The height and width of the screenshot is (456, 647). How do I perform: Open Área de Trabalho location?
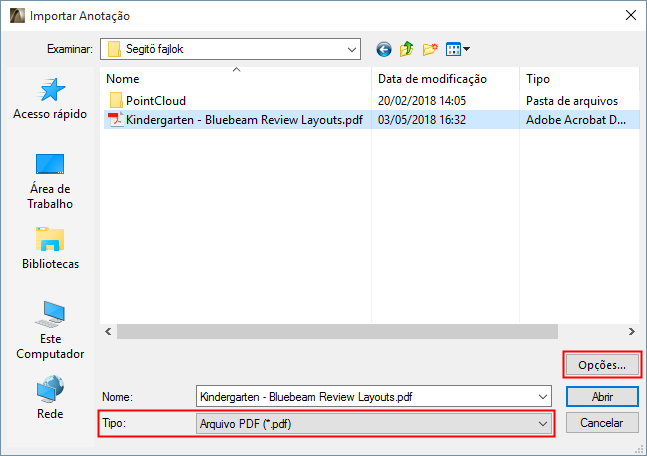[50, 182]
